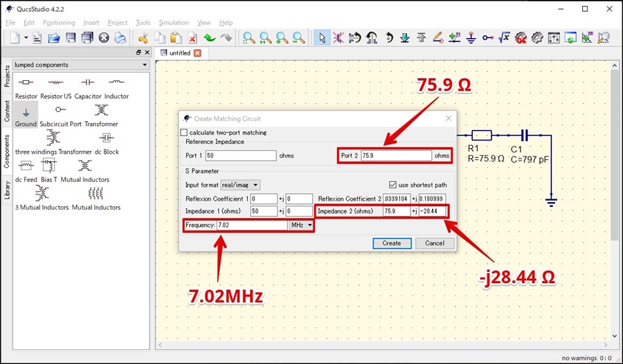Click the Insert ground symbol toolbar icon
The width and height of the screenshot is (623, 364).
click(x=471, y=38)
